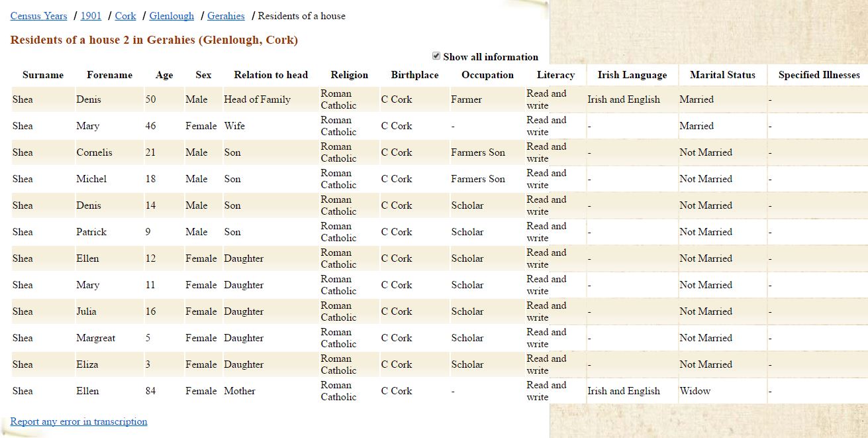Click the age value 46
The image size is (868, 438).
click(151, 126)
